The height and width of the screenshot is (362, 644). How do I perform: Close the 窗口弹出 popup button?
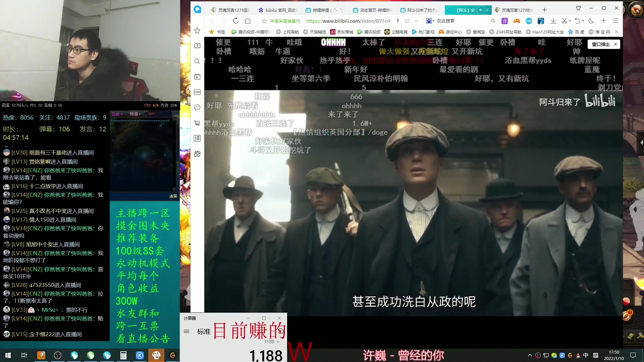point(615,44)
